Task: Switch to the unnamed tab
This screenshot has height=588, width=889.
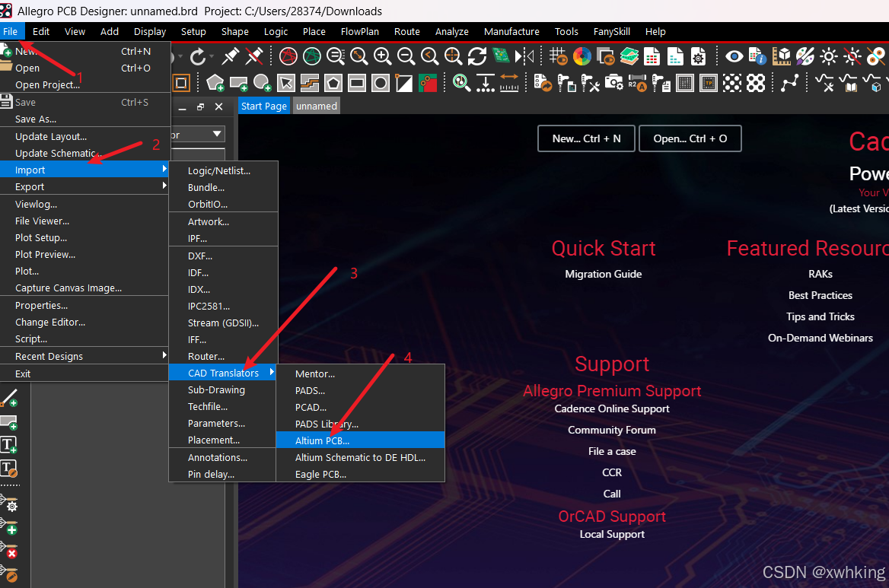Action: point(317,106)
